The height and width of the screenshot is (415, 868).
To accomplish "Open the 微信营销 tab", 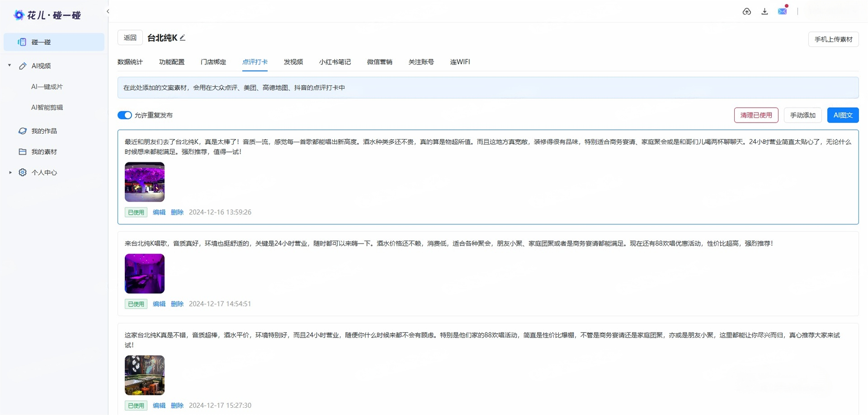I will (380, 62).
